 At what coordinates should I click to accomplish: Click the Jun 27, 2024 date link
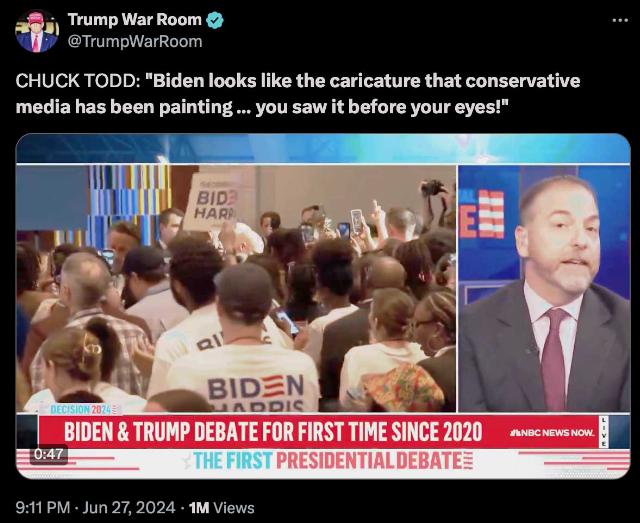[129, 508]
